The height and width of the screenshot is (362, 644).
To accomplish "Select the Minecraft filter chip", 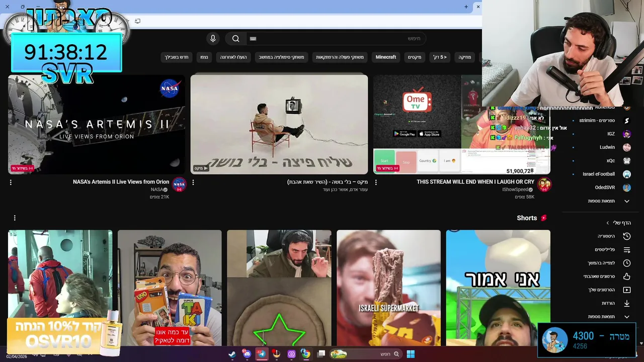I will (386, 57).
